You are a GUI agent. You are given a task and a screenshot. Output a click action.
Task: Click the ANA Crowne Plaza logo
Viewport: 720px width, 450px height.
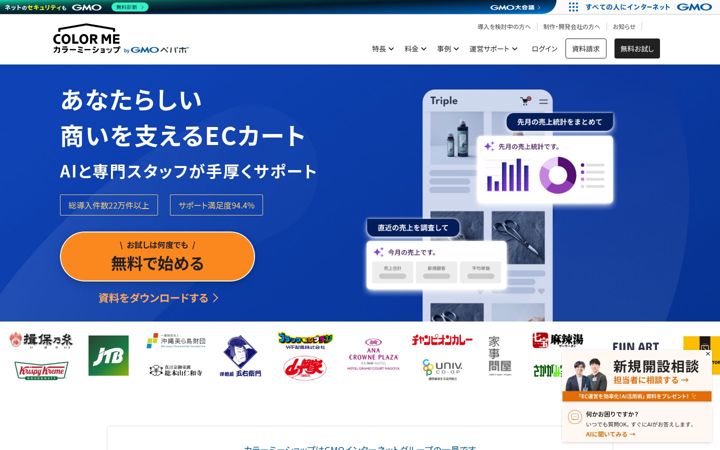click(x=373, y=354)
